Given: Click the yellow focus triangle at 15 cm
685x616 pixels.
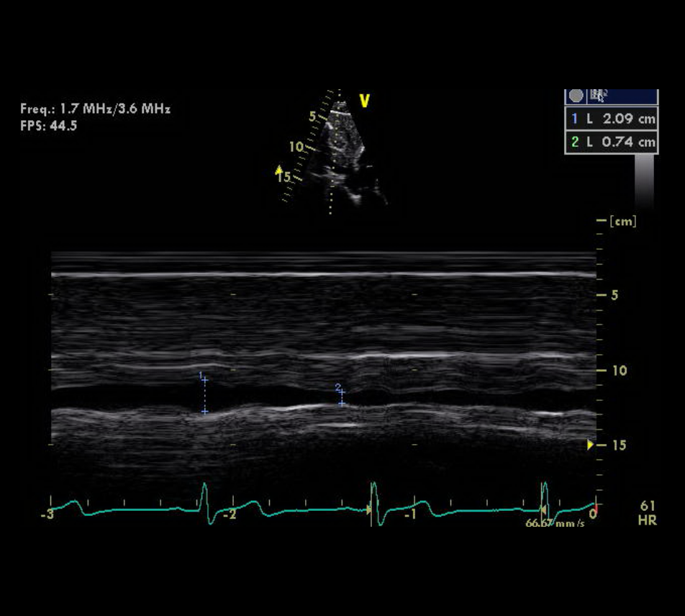Looking at the screenshot, I should [x=590, y=445].
